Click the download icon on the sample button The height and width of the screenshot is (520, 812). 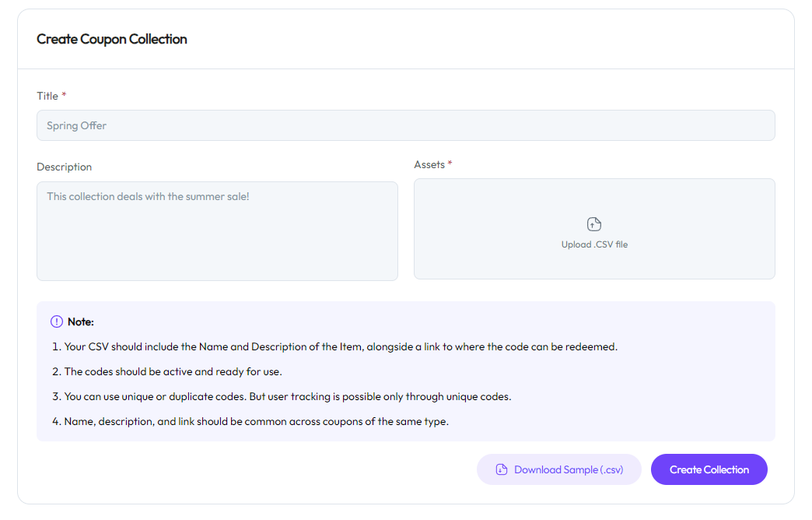502,469
